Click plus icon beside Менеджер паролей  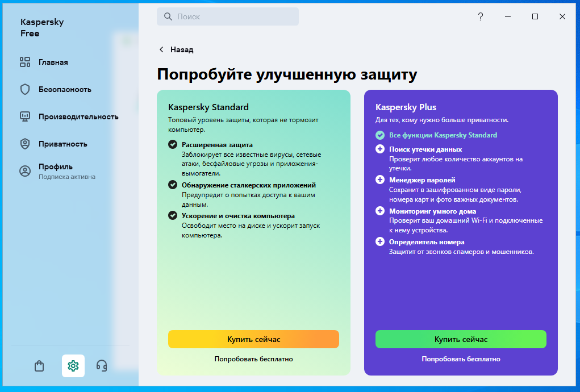point(380,180)
